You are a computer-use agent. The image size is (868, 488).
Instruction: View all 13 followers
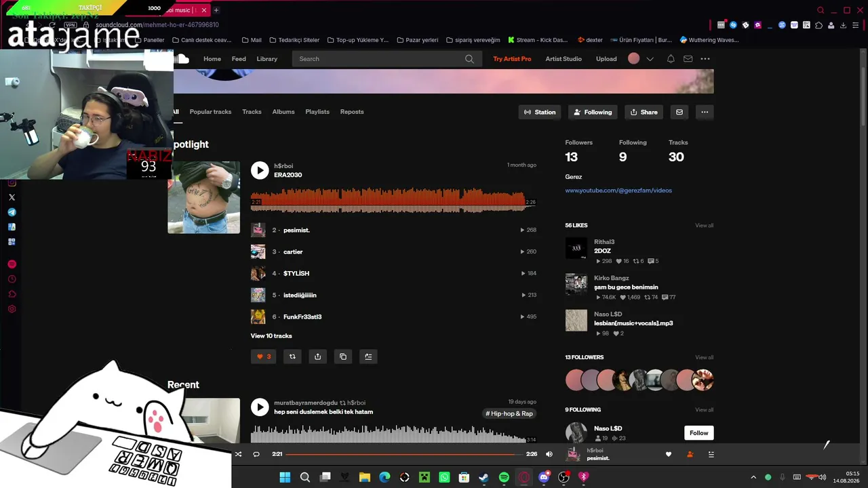704,357
